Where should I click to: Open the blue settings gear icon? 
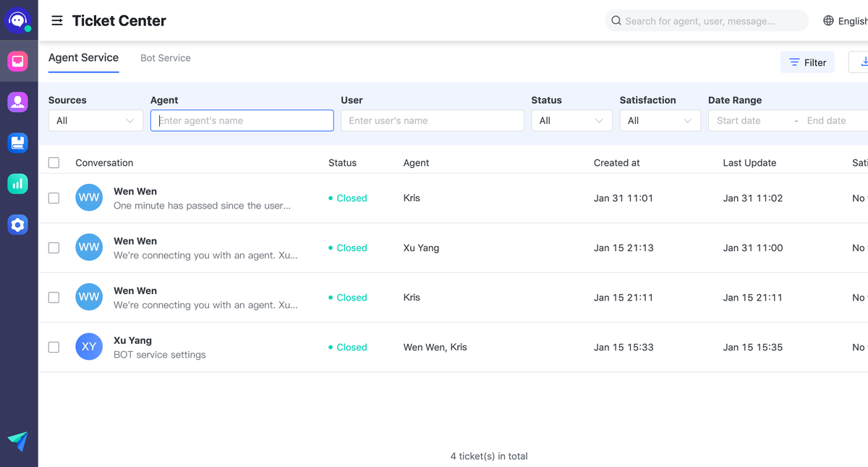pyautogui.click(x=18, y=225)
